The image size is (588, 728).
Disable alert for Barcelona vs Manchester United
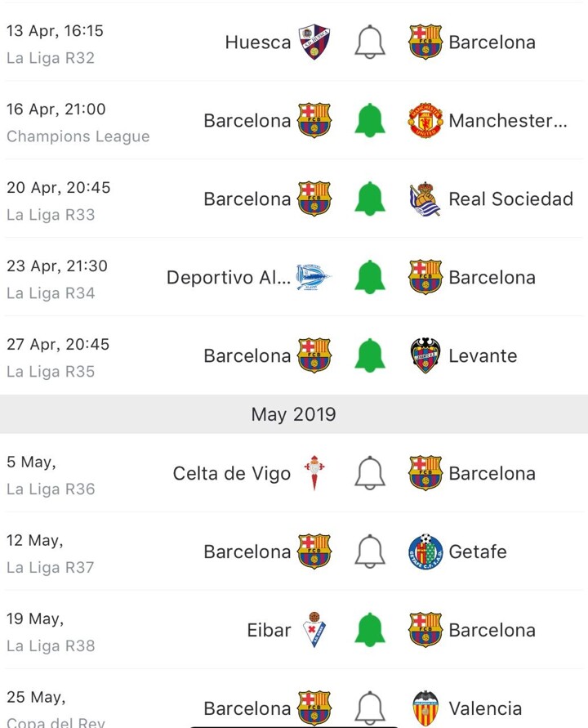tap(369, 120)
